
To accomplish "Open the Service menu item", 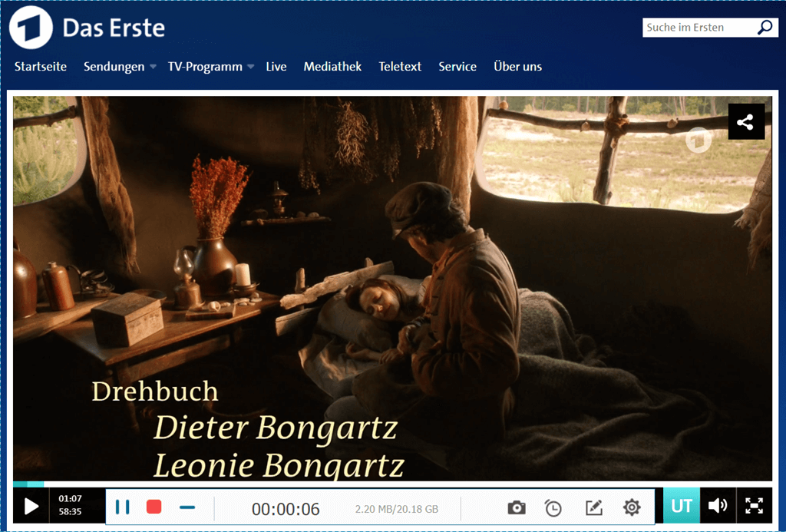I will (x=457, y=67).
